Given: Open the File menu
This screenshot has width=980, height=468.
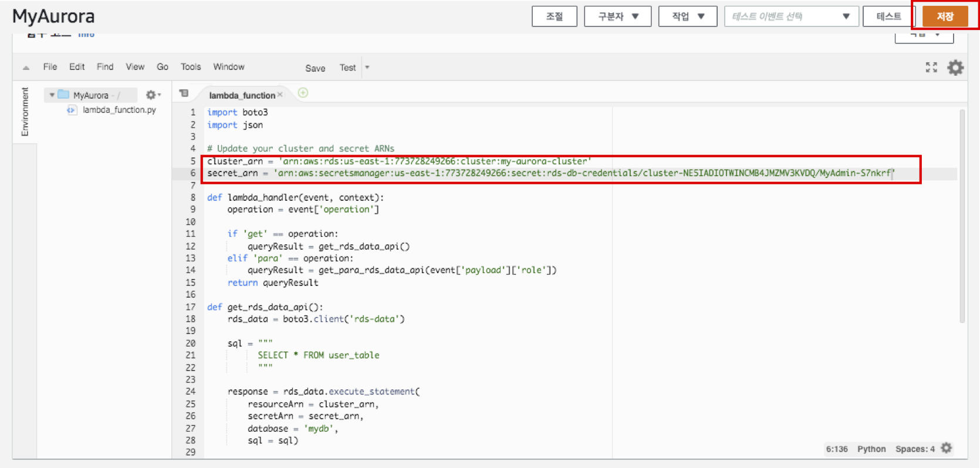Looking at the screenshot, I should click(x=50, y=67).
